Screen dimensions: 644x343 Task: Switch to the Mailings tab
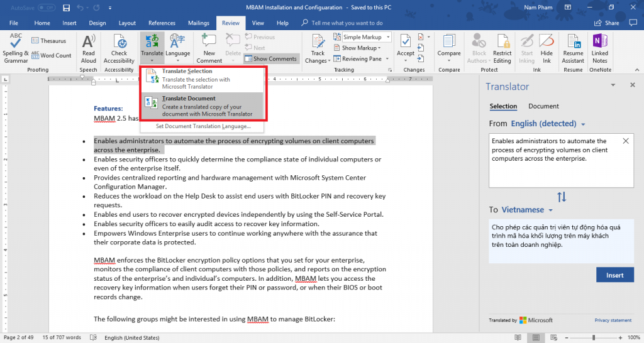[199, 23]
